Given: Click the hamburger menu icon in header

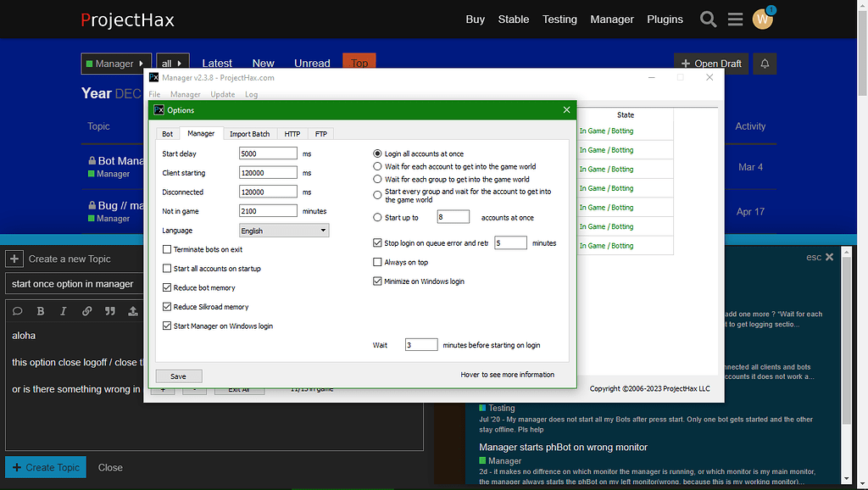Looking at the screenshot, I should coord(735,19).
